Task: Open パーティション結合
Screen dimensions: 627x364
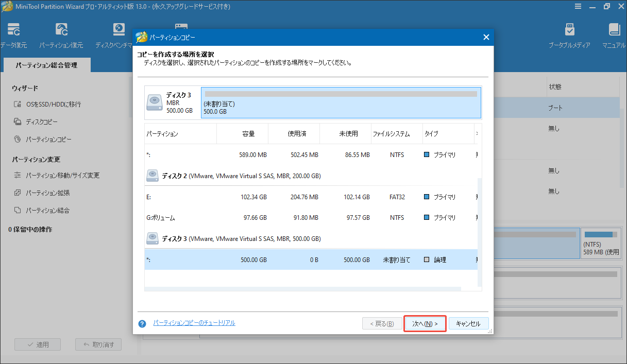Action: tap(48, 210)
